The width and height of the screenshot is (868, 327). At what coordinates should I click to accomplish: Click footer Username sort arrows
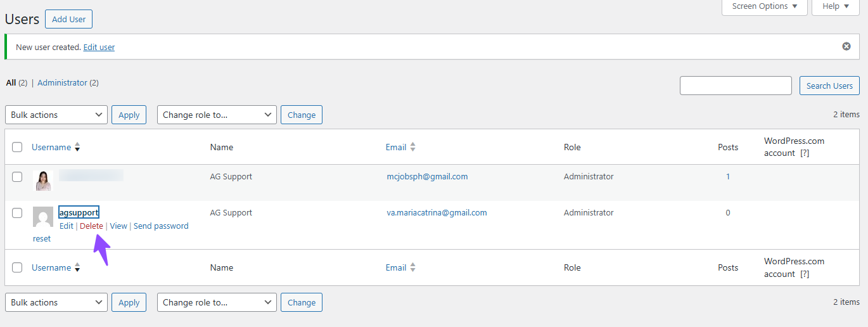click(x=77, y=268)
